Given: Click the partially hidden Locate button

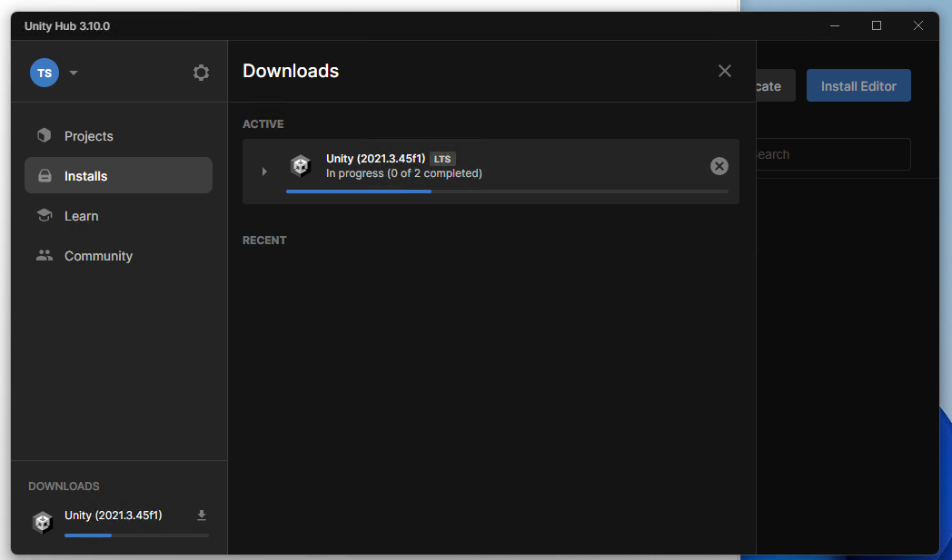Looking at the screenshot, I should 776,85.
